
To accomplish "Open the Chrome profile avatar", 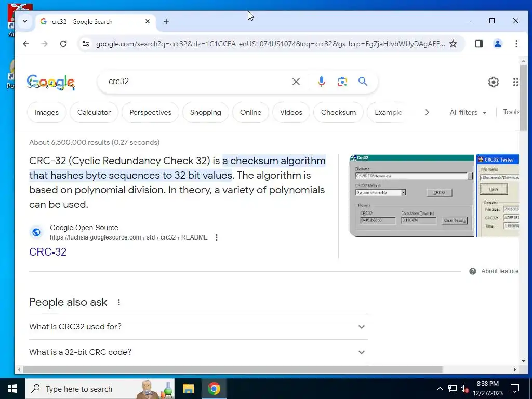I will (497, 44).
